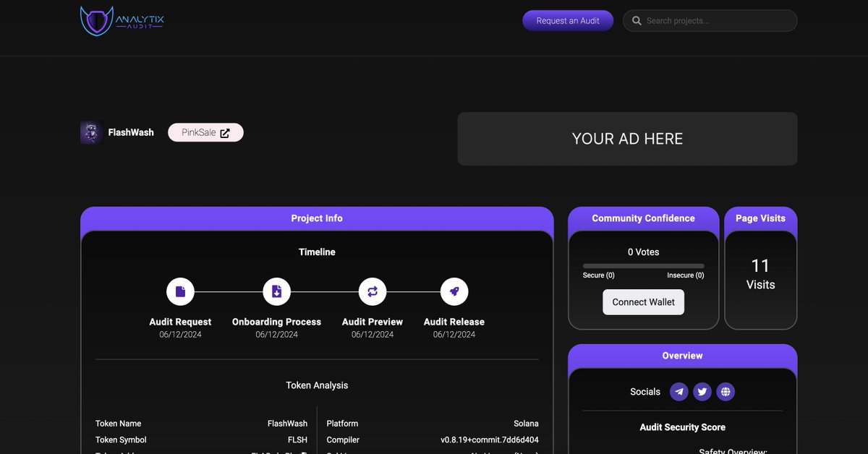Click the Token Analysis heading
The image size is (868, 454).
point(317,385)
